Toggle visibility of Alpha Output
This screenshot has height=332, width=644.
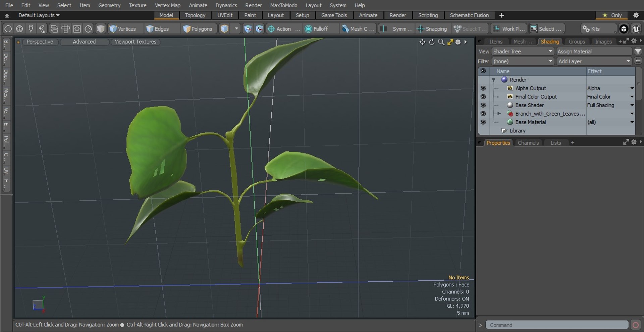pyautogui.click(x=483, y=88)
